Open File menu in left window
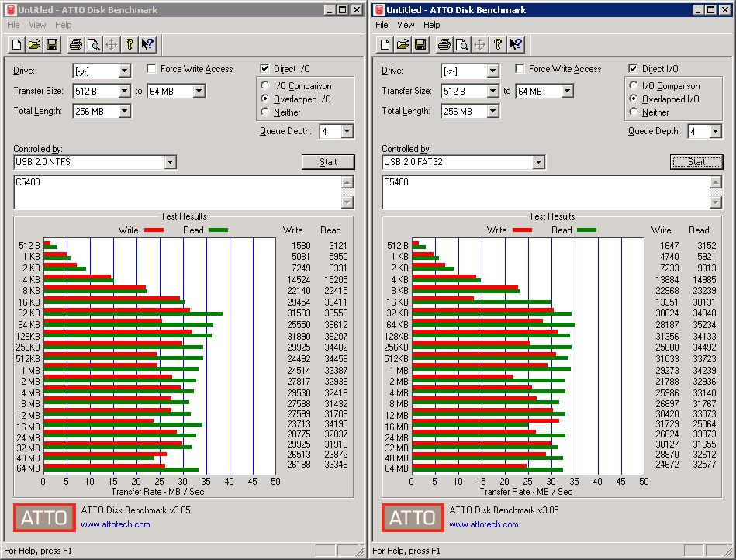 pyautogui.click(x=13, y=25)
